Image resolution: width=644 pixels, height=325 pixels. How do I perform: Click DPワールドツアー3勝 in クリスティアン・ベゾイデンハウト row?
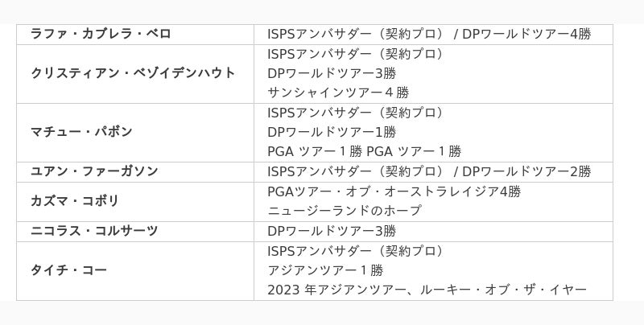(x=332, y=73)
